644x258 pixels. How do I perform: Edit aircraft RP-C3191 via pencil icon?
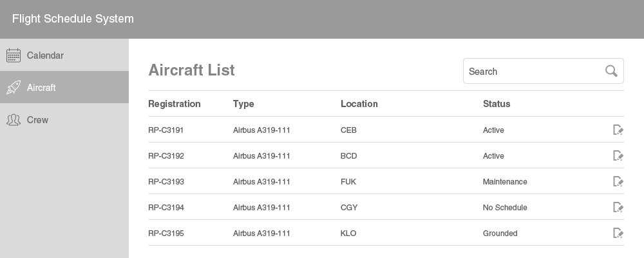coord(618,130)
